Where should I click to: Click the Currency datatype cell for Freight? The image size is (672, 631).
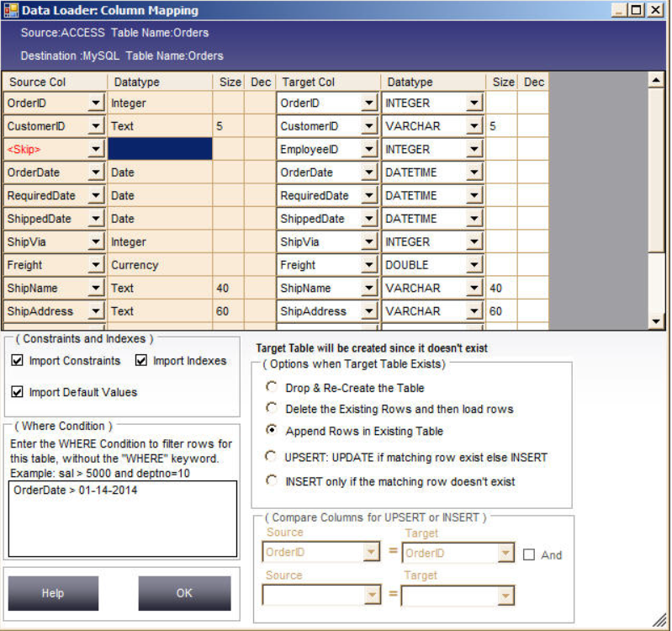tap(160, 265)
